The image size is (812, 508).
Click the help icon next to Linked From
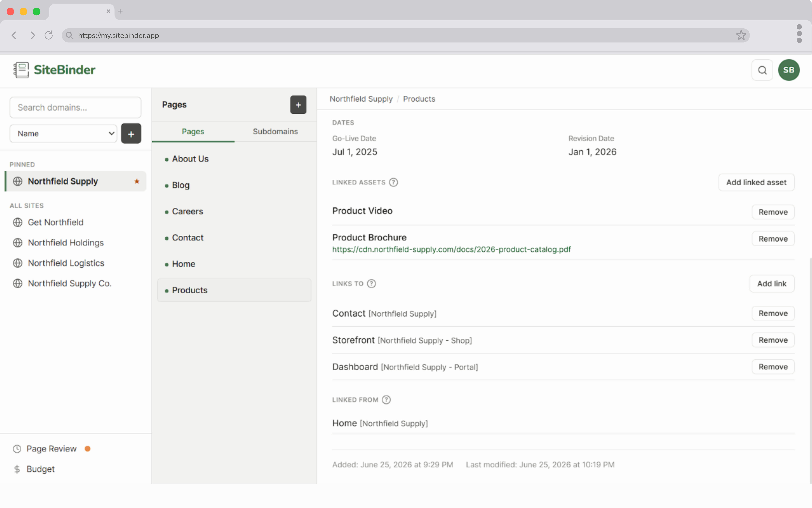pyautogui.click(x=386, y=400)
